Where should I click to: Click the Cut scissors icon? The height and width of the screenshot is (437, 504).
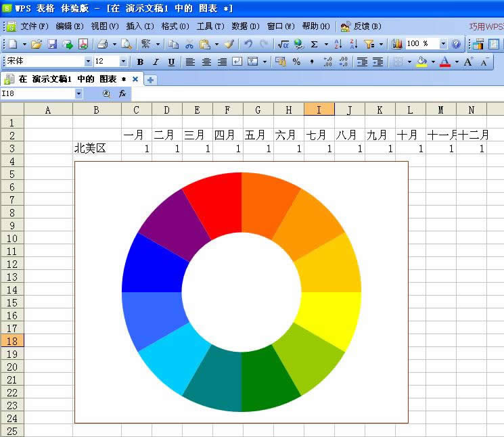[189, 44]
